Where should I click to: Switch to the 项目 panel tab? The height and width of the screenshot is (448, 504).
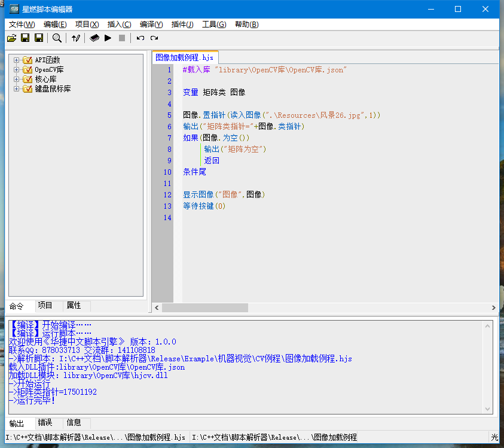[45, 305]
